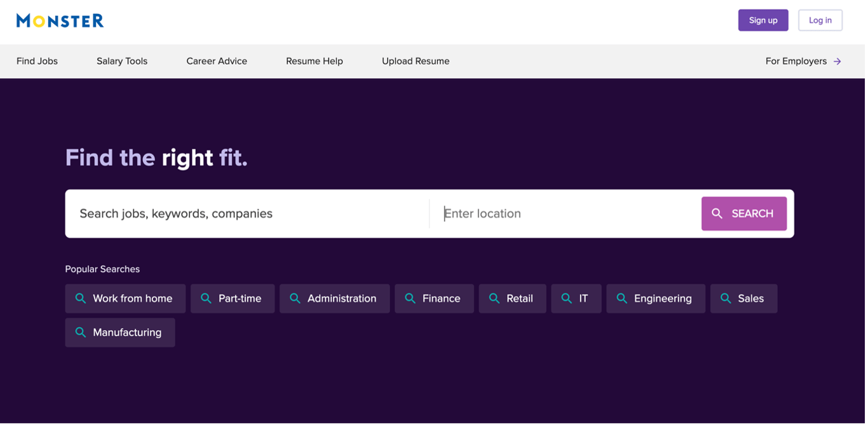Viewport: 868px width, 425px height.
Task: Choose the Manufacturing popular search
Action: 121,334
